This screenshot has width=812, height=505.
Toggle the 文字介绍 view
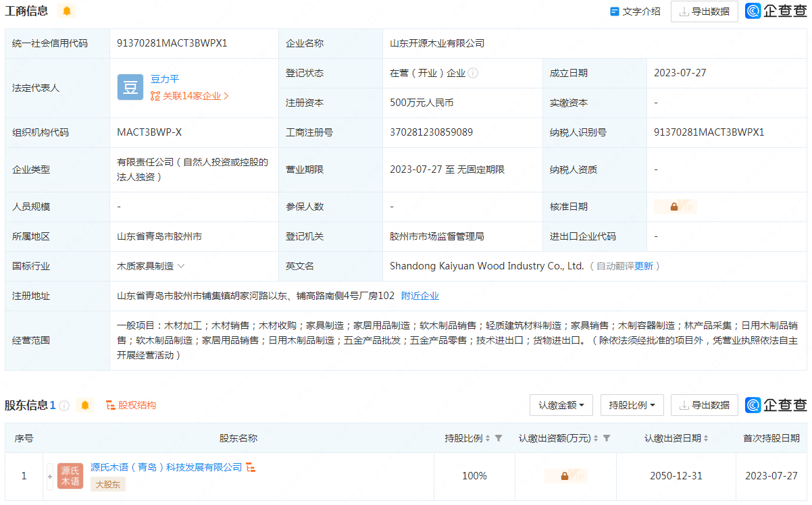[635, 11]
